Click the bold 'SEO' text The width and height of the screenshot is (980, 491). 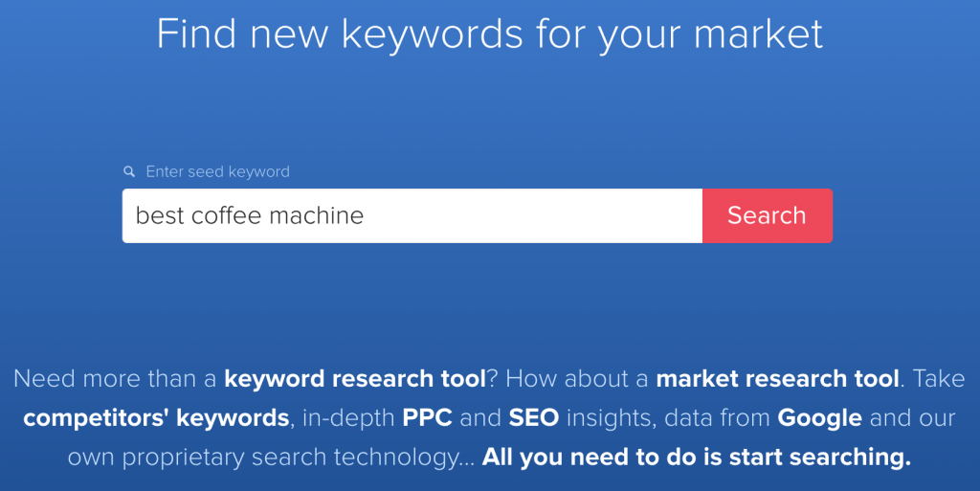tap(534, 418)
